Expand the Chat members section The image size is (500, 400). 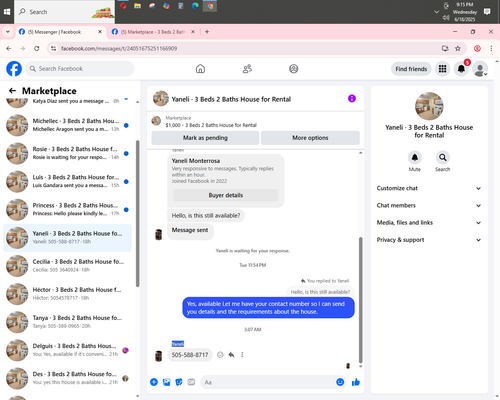pos(429,205)
